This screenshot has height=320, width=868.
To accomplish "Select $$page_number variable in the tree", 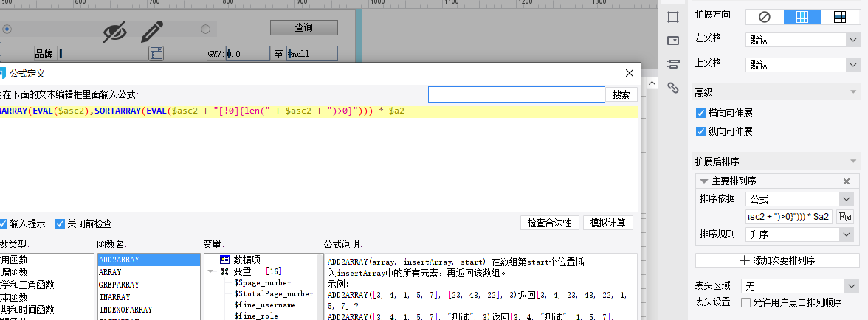I will point(262,282).
